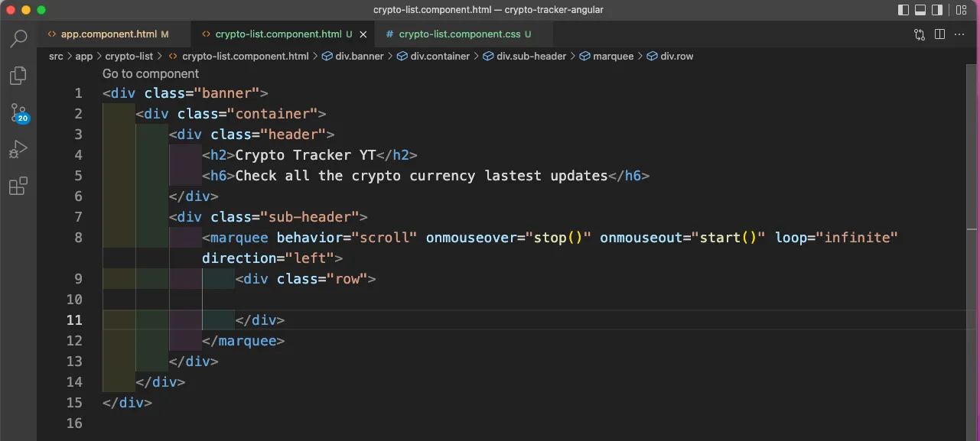
Task: Select app folder in breadcrumb
Action: click(x=84, y=56)
